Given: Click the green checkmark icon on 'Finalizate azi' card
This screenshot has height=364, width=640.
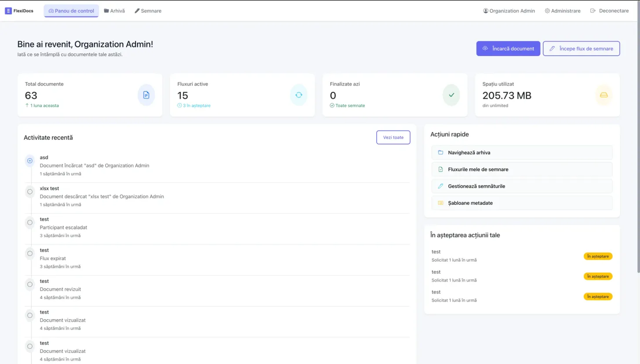Looking at the screenshot, I should pyautogui.click(x=451, y=95).
